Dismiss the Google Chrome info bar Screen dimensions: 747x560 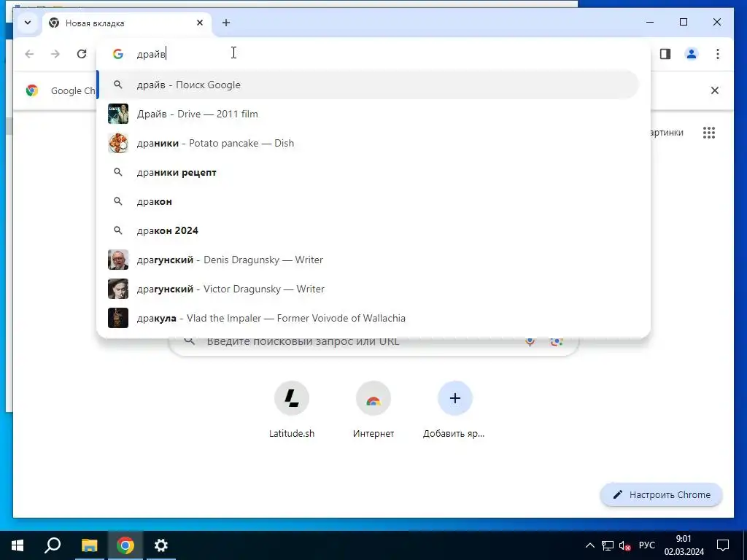(x=715, y=90)
